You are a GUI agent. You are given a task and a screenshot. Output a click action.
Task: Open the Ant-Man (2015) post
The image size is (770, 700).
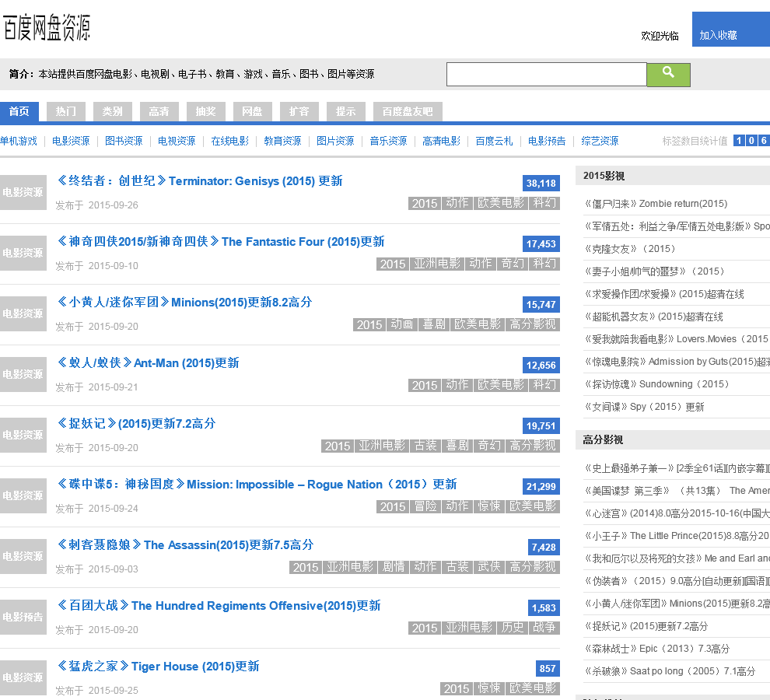tap(149, 363)
